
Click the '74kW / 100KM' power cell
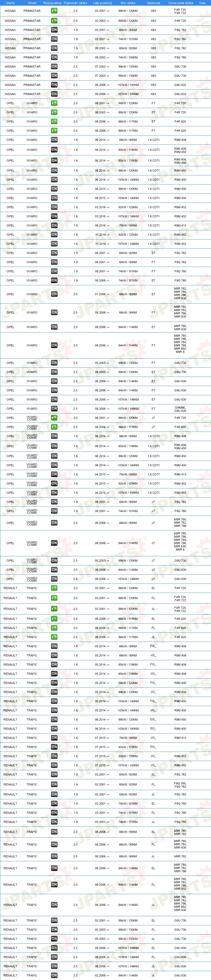(128, 57)
